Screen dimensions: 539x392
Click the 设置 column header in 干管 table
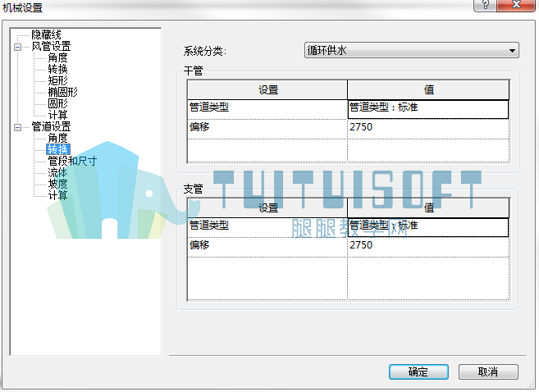click(x=267, y=90)
